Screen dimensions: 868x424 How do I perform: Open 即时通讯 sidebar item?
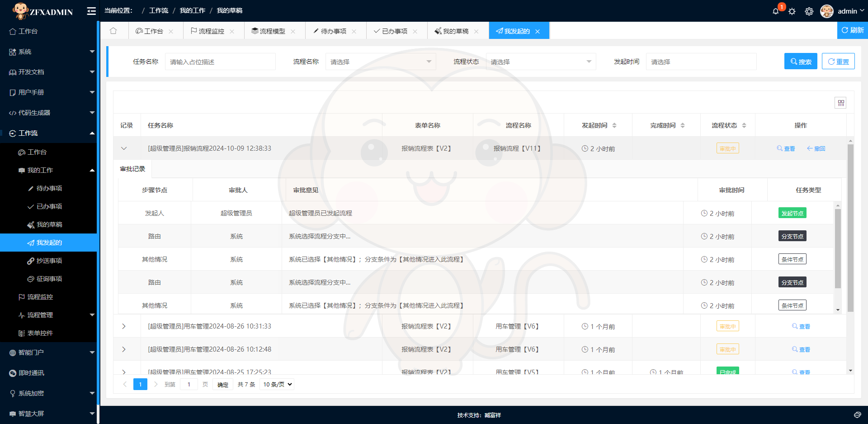48,373
